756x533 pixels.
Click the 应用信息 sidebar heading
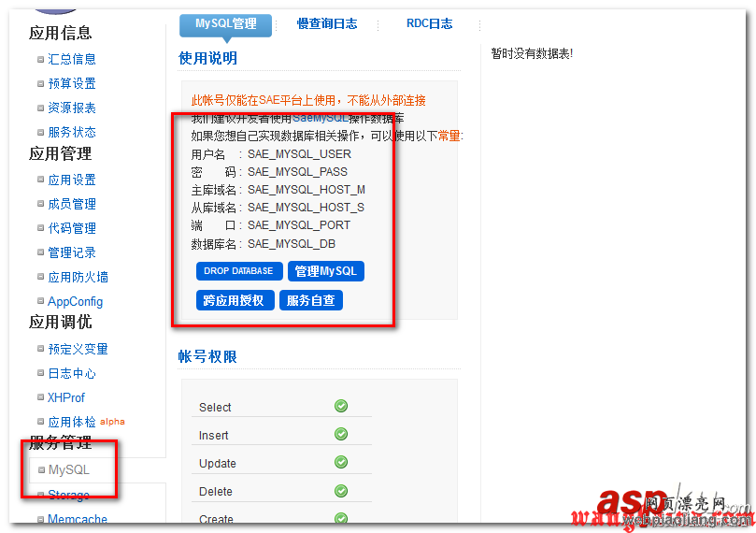pyautogui.click(x=60, y=33)
